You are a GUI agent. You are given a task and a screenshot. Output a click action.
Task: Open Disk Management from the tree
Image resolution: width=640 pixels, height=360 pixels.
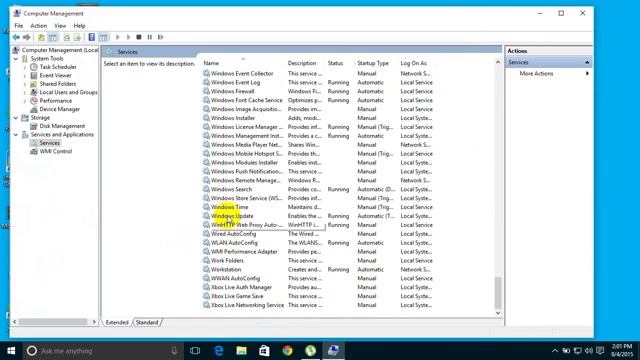(x=62, y=126)
